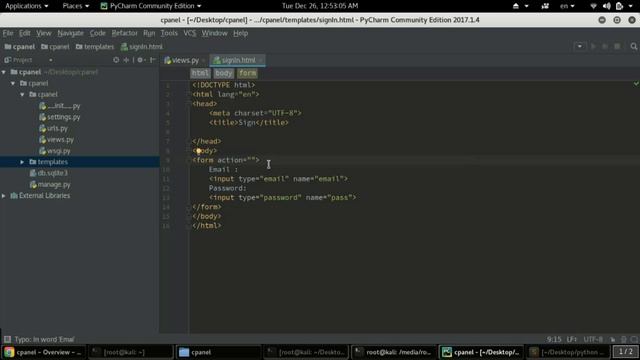Screen dimensions: 640x360
Task: Click the cpanel root breadcrumb in navigation bar
Action: click(x=20, y=47)
